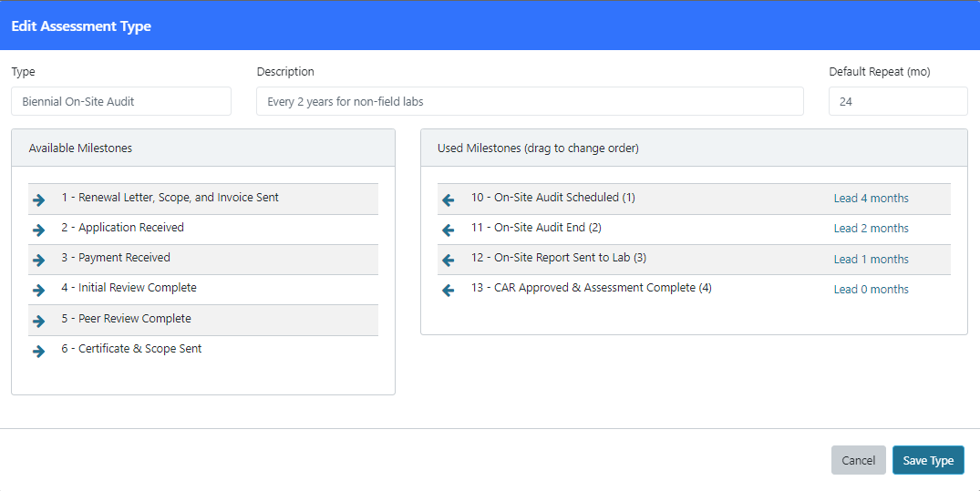Add Certificate & Scope Sent milestone arrow

tap(39, 351)
